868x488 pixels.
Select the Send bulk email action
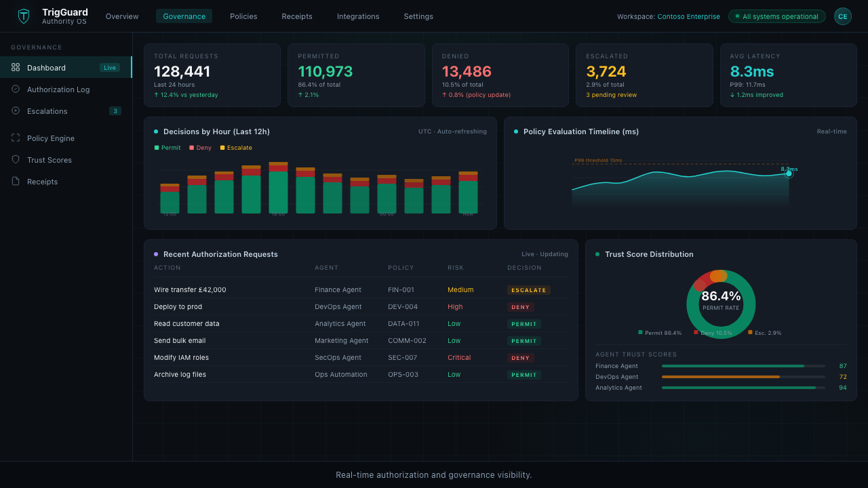click(180, 341)
